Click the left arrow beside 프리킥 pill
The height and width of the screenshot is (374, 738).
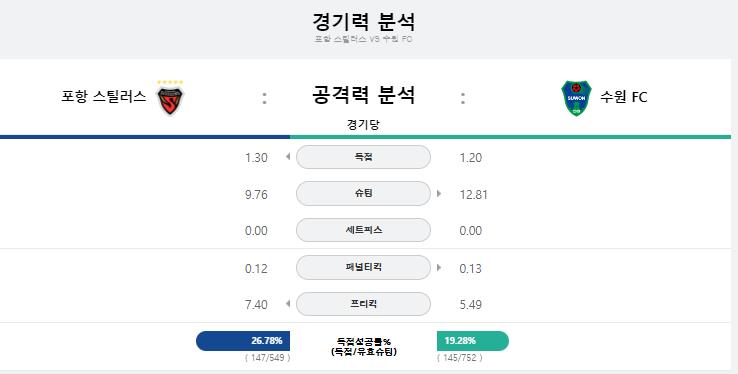(288, 304)
